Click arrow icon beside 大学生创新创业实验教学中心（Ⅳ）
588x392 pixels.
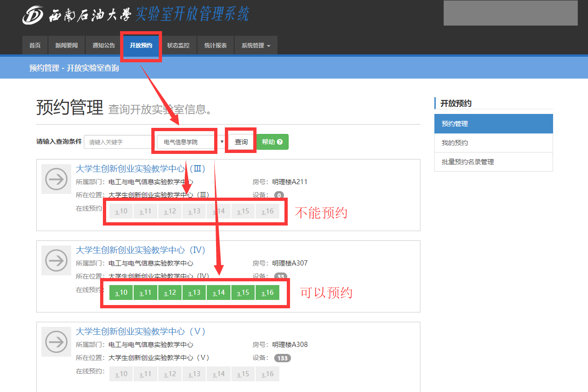56,260
